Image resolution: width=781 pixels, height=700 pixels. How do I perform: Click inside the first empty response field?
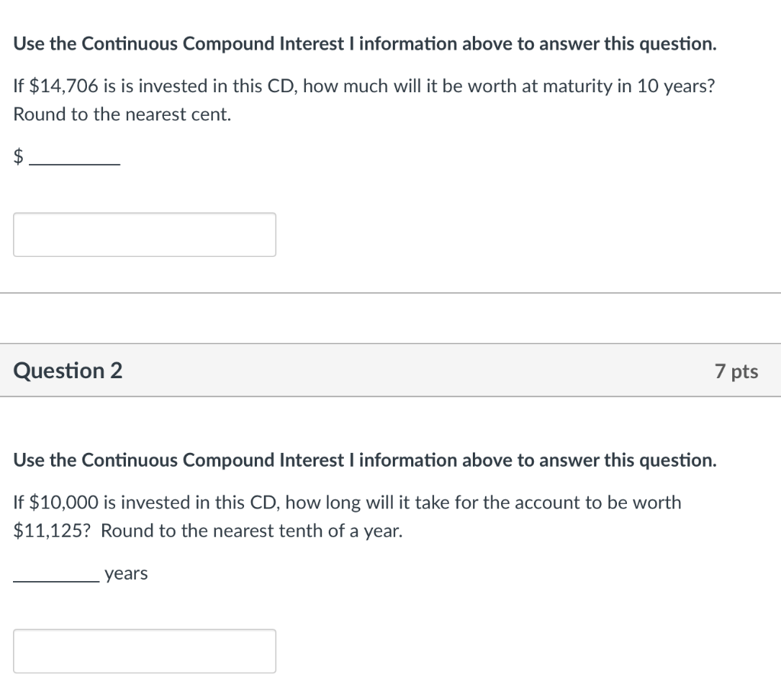(x=144, y=234)
